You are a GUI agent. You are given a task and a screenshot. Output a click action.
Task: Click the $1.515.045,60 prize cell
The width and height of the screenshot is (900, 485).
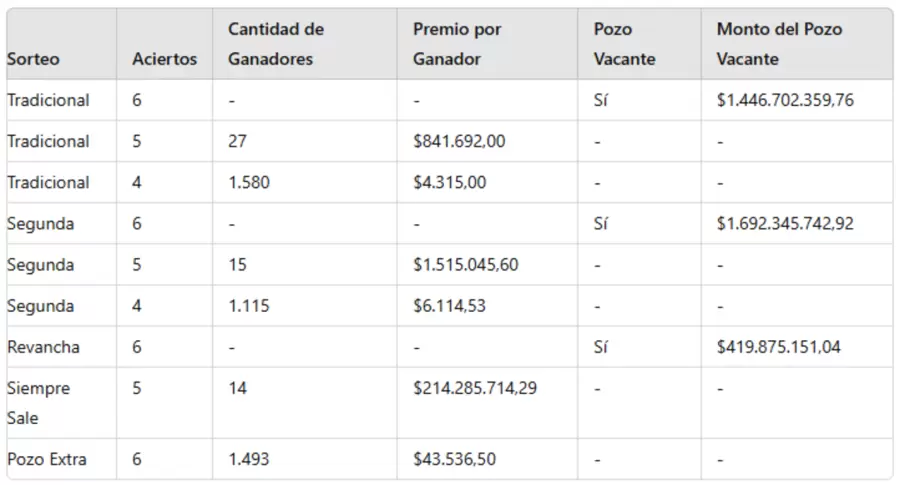tap(465, 265)
